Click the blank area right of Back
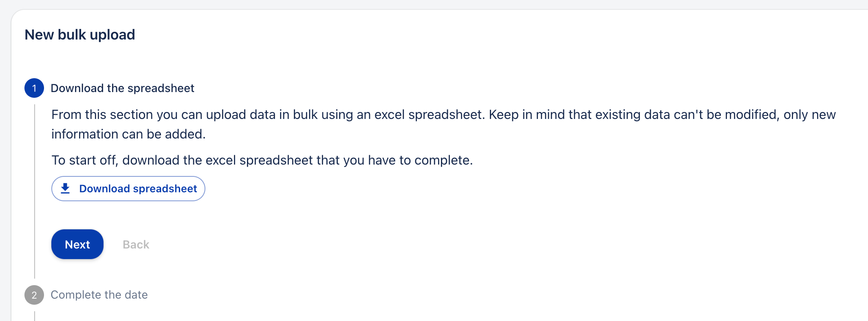This screenshot has height=321, width=868. pyautogui.click(x=367, y=244)
